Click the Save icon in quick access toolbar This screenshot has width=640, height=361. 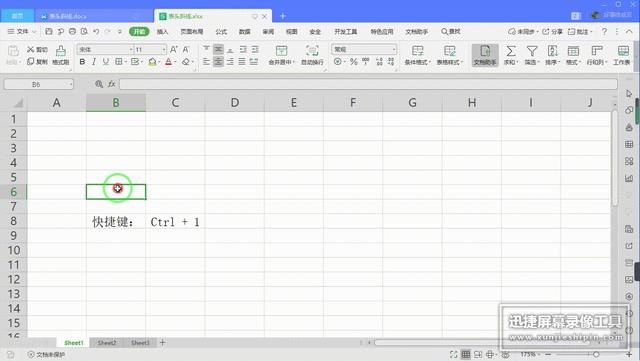(49, 31)
